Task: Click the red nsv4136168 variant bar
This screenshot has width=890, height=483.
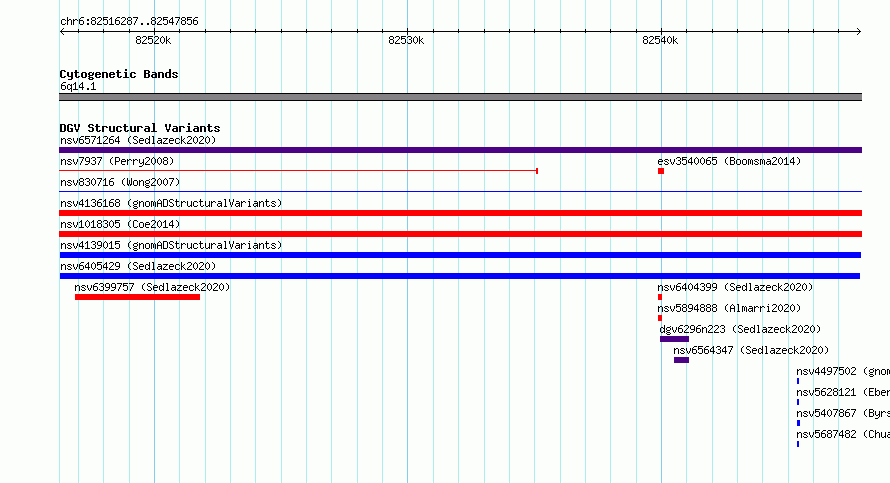Action: (x=460, y=213)
